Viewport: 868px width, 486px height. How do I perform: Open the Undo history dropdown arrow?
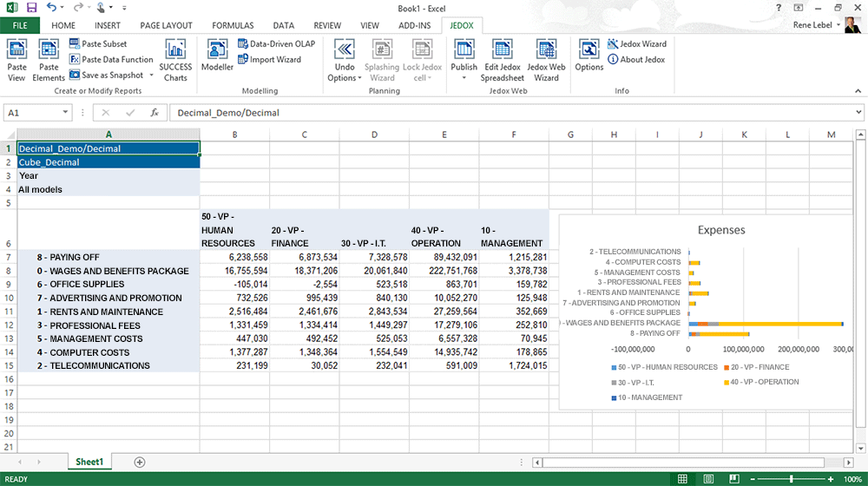(x=62, y=8)
